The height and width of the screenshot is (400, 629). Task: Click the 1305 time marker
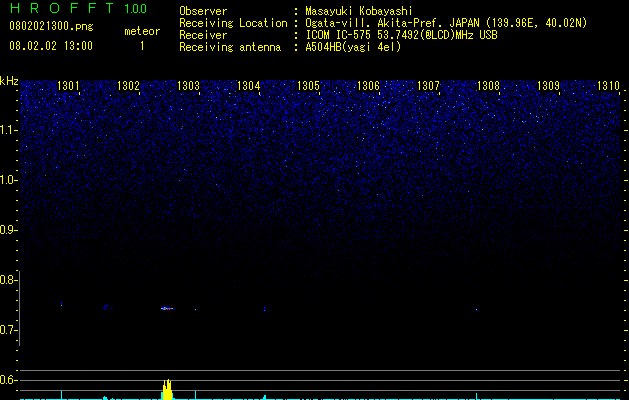(308, 86)
